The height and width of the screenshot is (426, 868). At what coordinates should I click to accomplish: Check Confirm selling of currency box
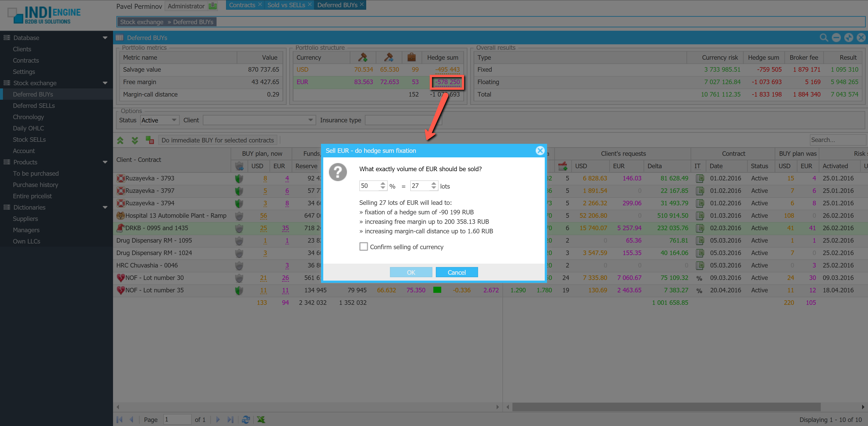[363, 246]
